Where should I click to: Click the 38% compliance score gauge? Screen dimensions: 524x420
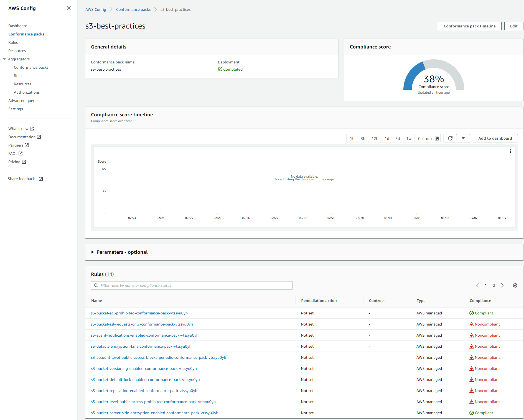(x=434, y=80)
